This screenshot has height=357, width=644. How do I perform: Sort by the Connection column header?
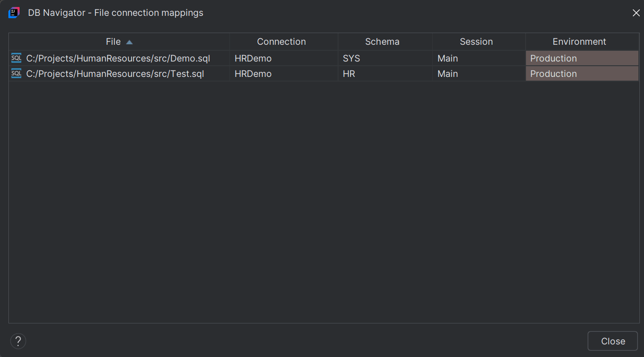(282, 41)
